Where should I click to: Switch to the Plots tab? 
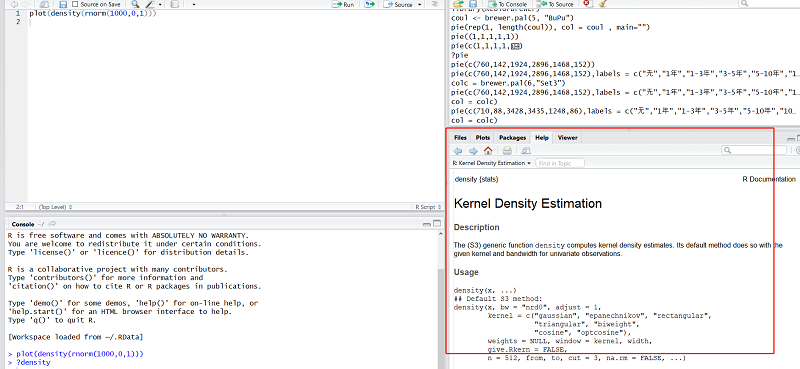point(483,137)
